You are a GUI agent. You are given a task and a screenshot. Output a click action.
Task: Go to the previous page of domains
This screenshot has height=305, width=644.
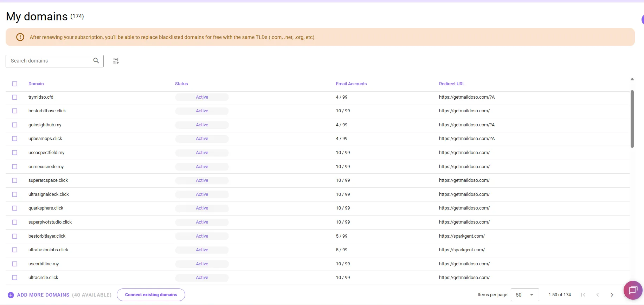pos(598,295)
